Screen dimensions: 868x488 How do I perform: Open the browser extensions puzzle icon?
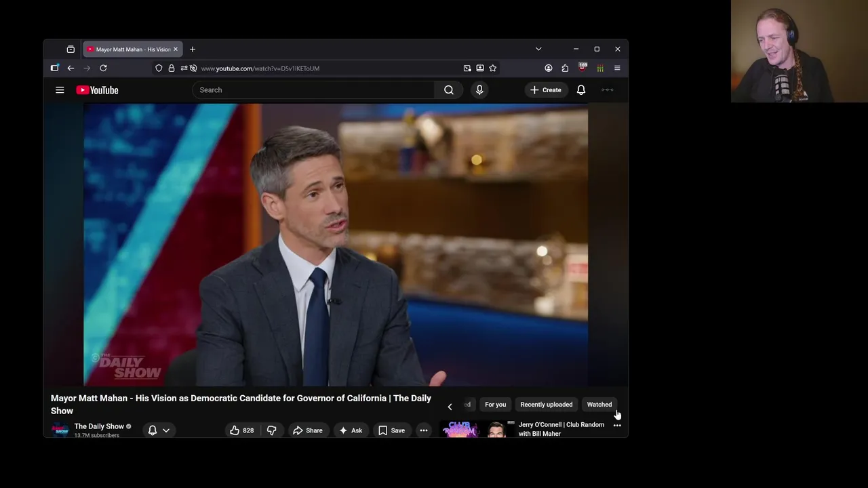pos(565,68)
